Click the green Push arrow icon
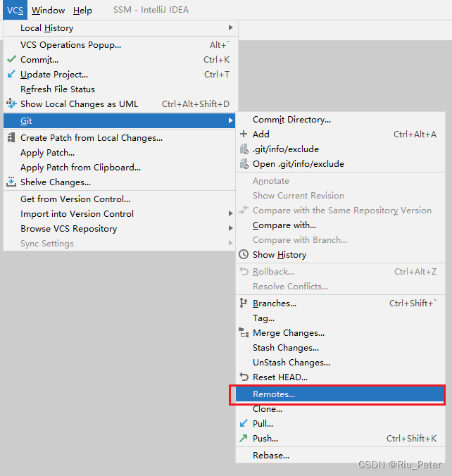452x476 pixels. click(x=244, y=438)
